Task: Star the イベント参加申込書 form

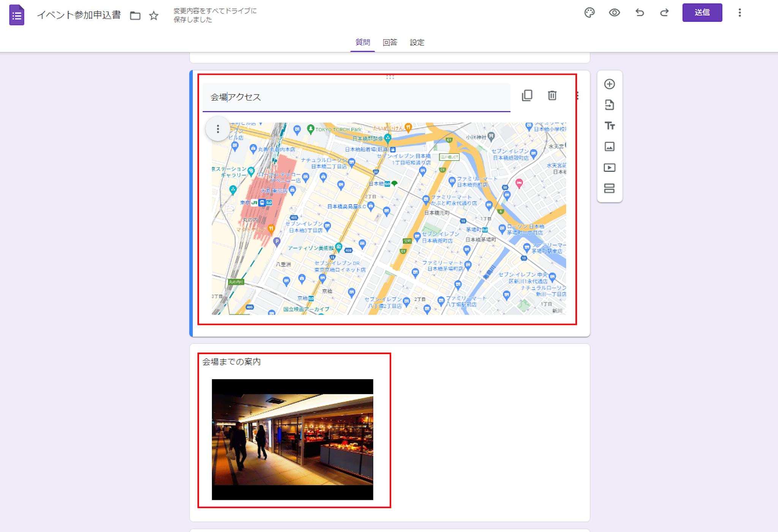Action: (x=153, y=16)
